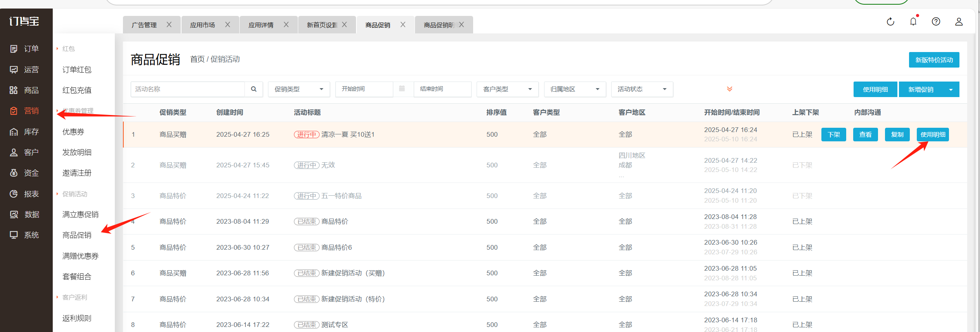Focus the 活动名称 search field
The width and height of the screenshot is (980, 332).
pos(188,89)
